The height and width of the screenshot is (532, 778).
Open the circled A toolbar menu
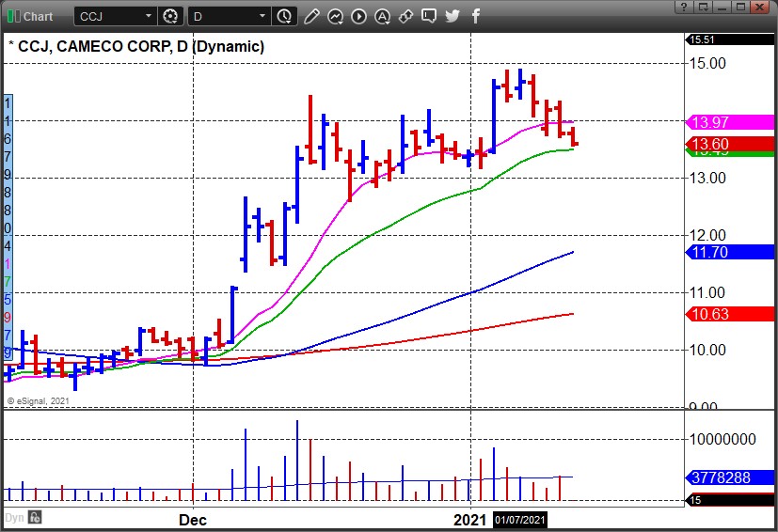pos(382,16)
